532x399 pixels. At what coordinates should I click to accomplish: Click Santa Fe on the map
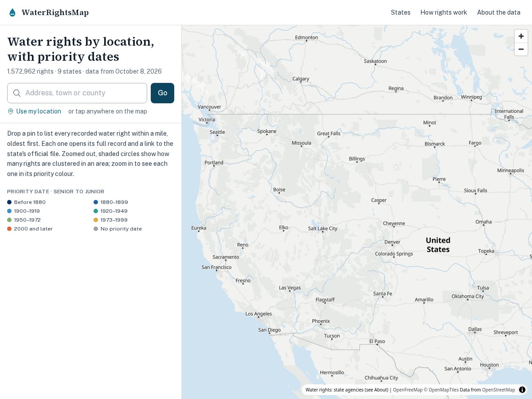pyautogui.click(x=383, y=293)
